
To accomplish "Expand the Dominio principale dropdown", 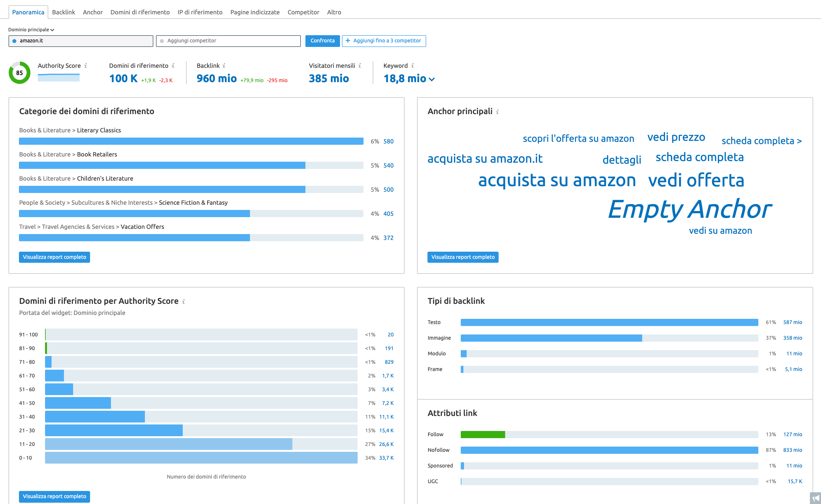I will pos(31,30).
